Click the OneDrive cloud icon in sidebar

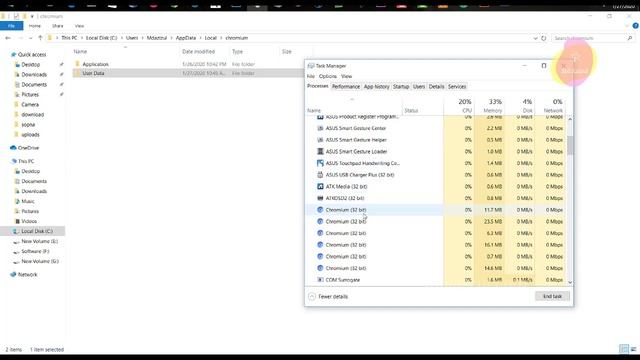click(13, 148)
